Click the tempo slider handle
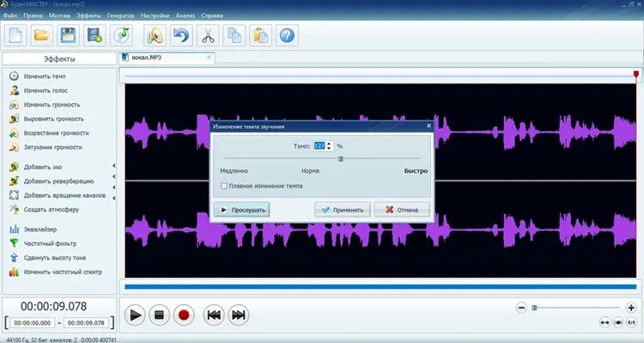The width and height of the screenshot is (644, 343). point(341,159)
